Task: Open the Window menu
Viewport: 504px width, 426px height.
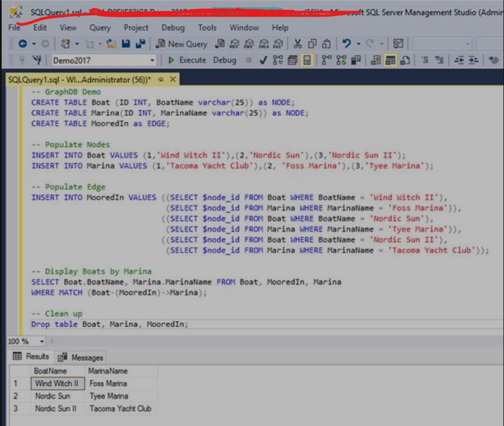Action: 244,28
